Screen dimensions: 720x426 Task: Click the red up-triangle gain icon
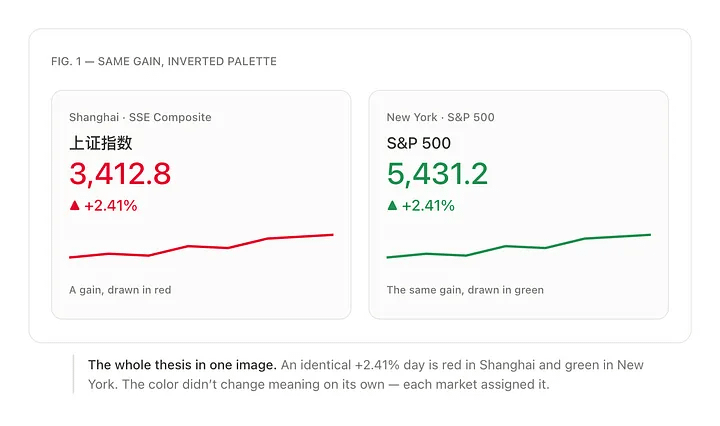[74, 205]
